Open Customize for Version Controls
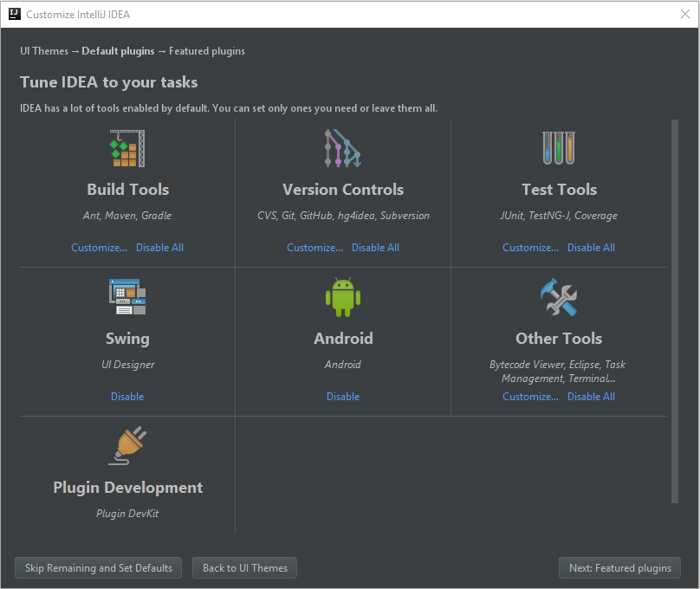 (314, 247)
